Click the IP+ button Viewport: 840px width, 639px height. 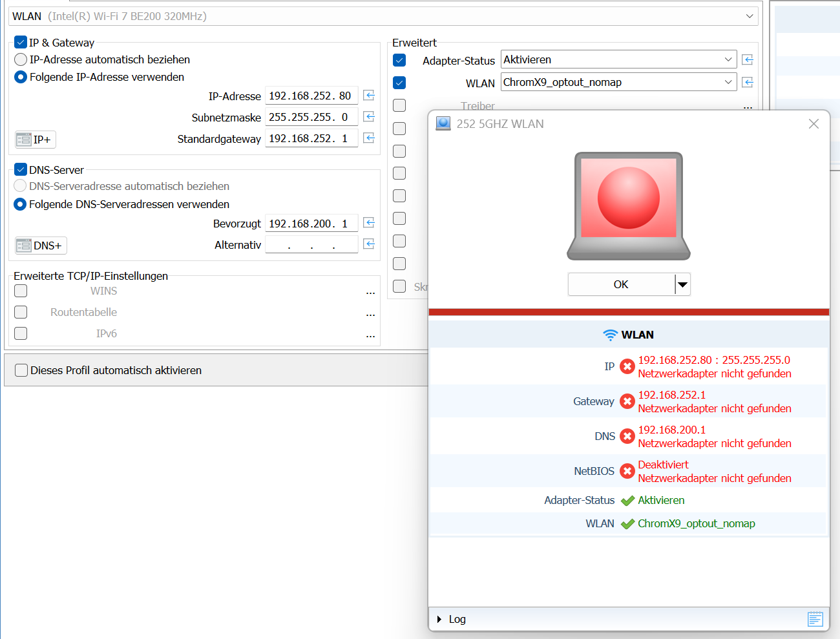tap(36, 140)
